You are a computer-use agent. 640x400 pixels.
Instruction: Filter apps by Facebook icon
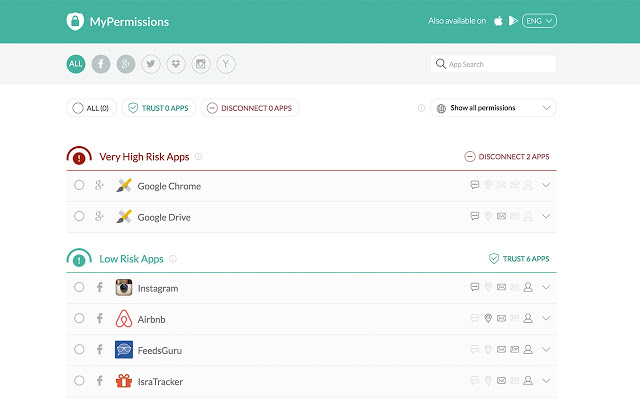(x=101, y=64)
